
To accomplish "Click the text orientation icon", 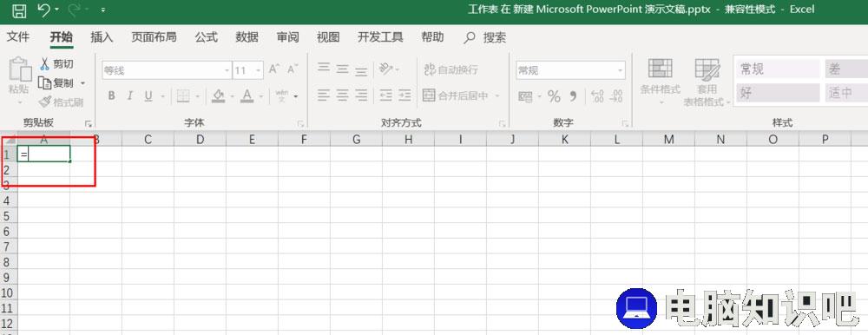I will click(386, 69).
